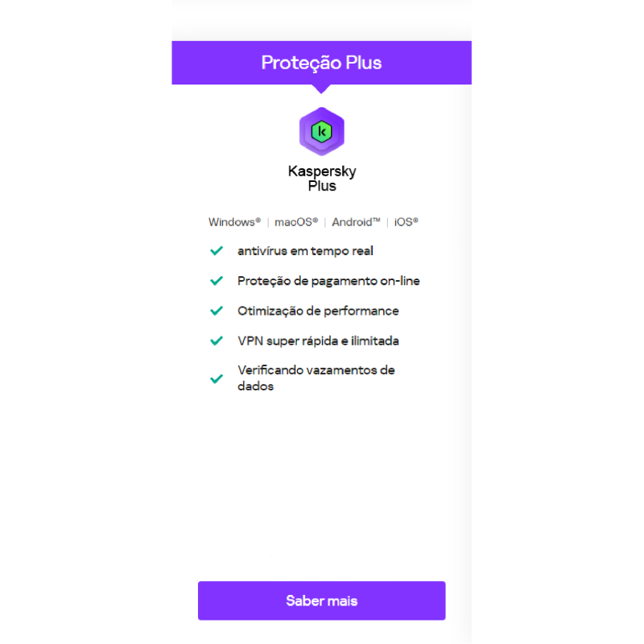Click the Verificando vazamentos de dados text
This screenshot has height=644, width=644.
(316, 378)
